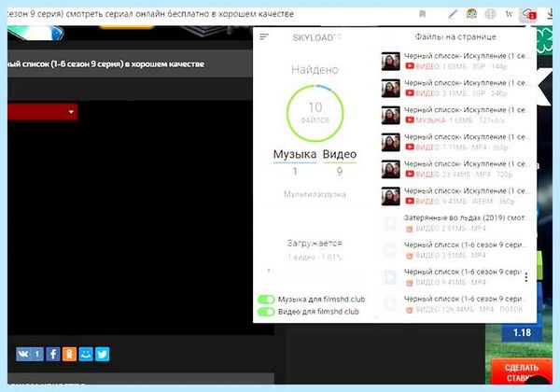Click the YouTube icon on the МУЗЫКА row
The height and width of the screenshot is (392, 560).
[410, 120]
